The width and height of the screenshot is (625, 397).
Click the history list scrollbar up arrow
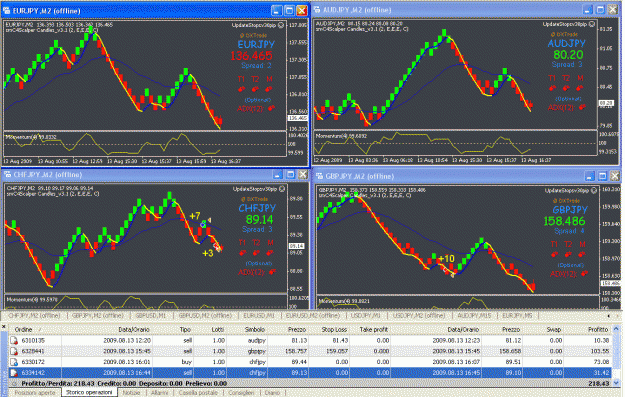[617, 329]
